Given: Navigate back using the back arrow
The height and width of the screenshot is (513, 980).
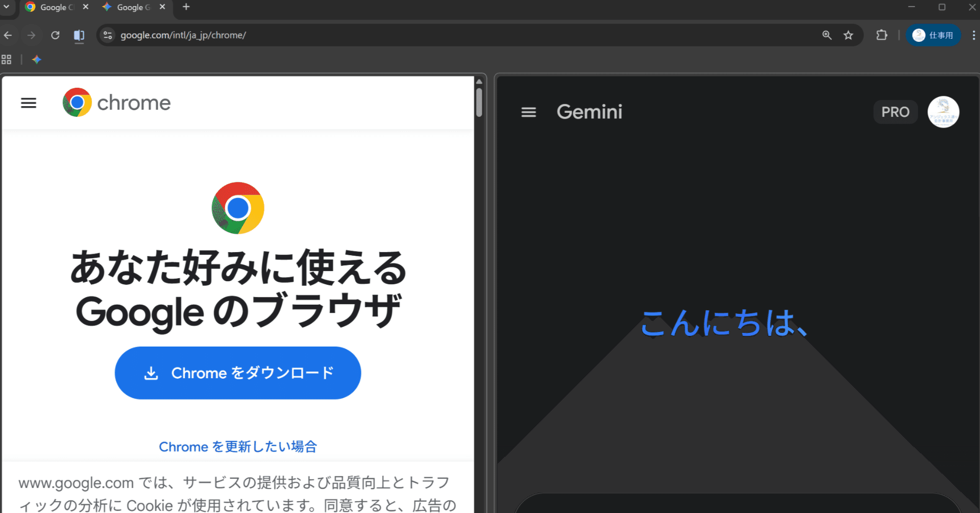Looking at the screenshot, I should click(8, 35).
